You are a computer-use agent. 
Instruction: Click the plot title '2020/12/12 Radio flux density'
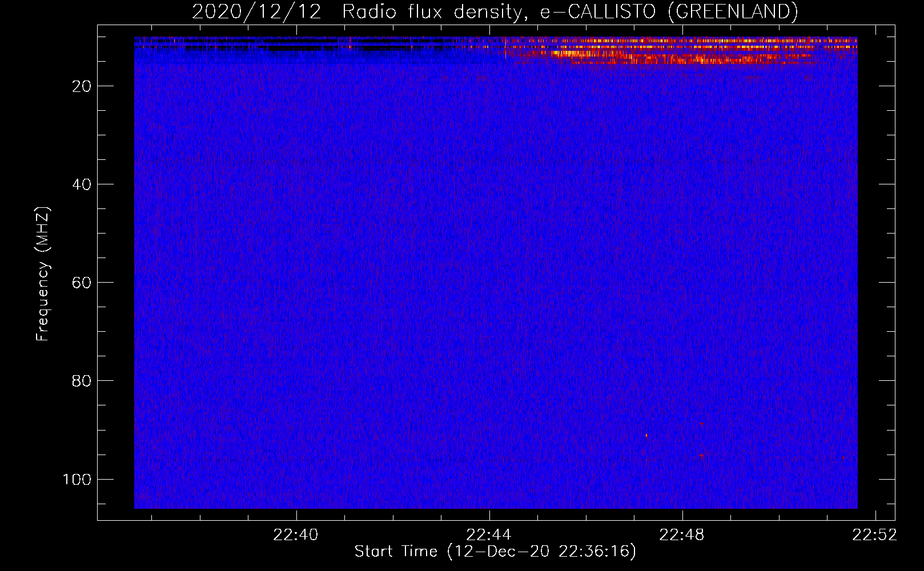pyautogui.click(x=495, y=12)
